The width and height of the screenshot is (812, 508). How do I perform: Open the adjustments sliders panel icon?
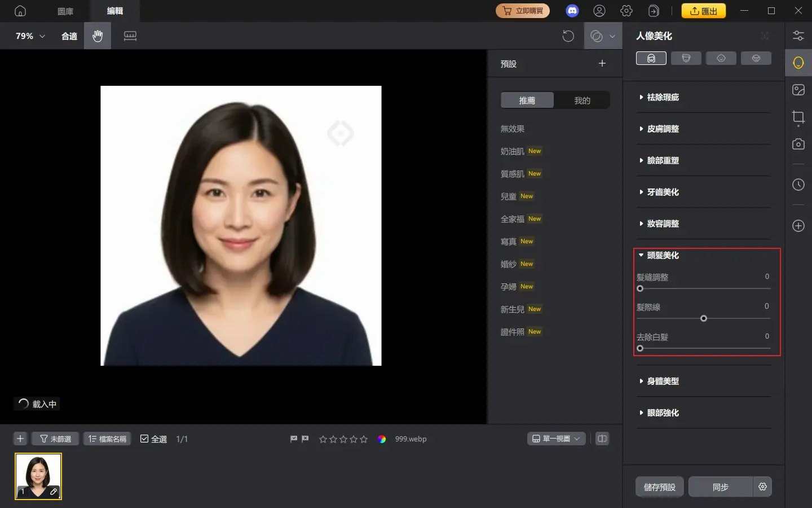[798, 36]
